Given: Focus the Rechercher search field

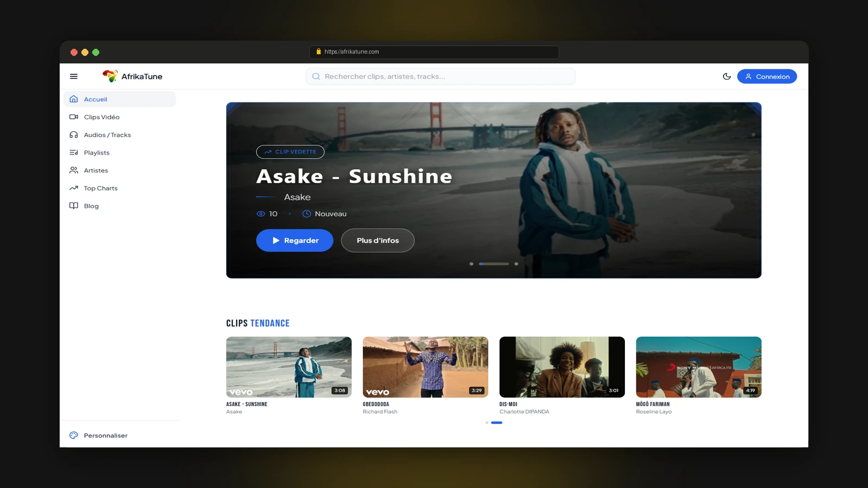Looking at the screenshot, I should (440, 76).
